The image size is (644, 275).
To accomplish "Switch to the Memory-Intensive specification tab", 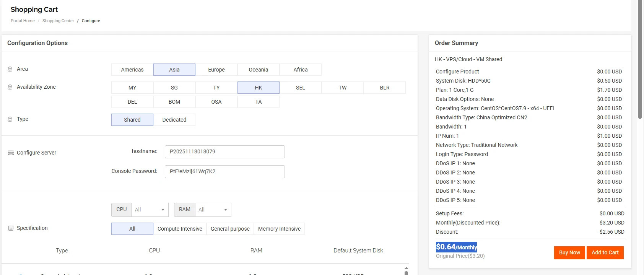I will (x=279, y=229).
